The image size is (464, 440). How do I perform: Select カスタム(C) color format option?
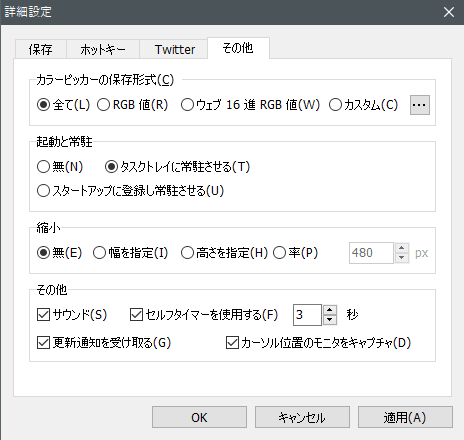point(363,105)
